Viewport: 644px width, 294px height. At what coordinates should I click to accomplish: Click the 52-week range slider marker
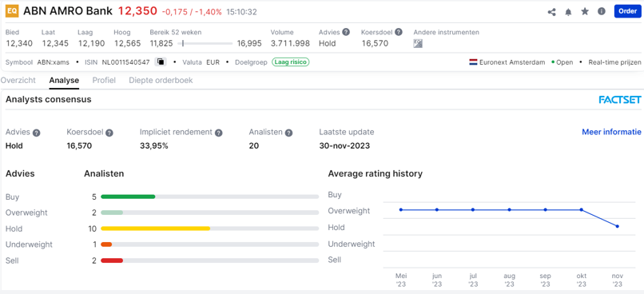(x=183, y=43)
